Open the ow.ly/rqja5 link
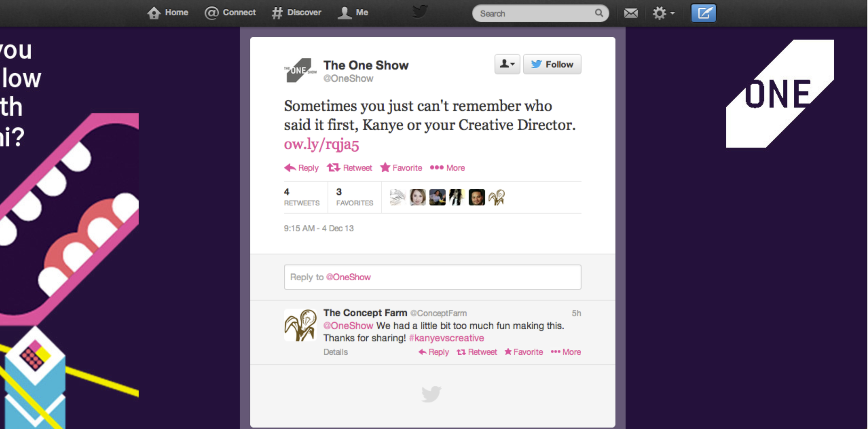This screenshot has width=868, height=429. [321, 144]
